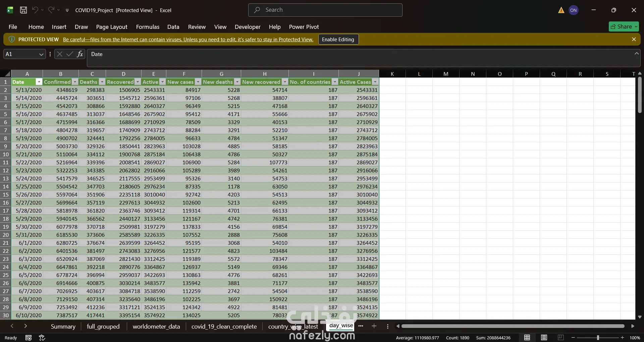Click the 100% zoom level button
This screenshot has height=342, width=644.
[635, 338]
